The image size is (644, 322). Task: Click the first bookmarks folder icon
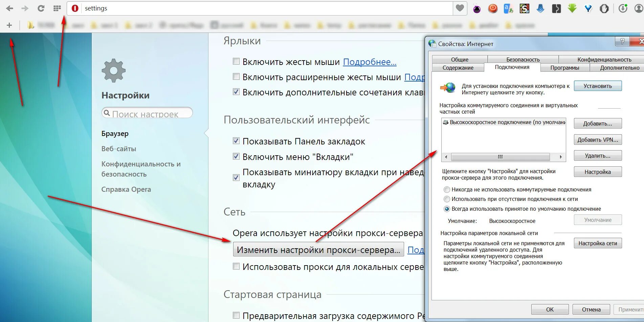pyautogui.click(x=30, y=25)
